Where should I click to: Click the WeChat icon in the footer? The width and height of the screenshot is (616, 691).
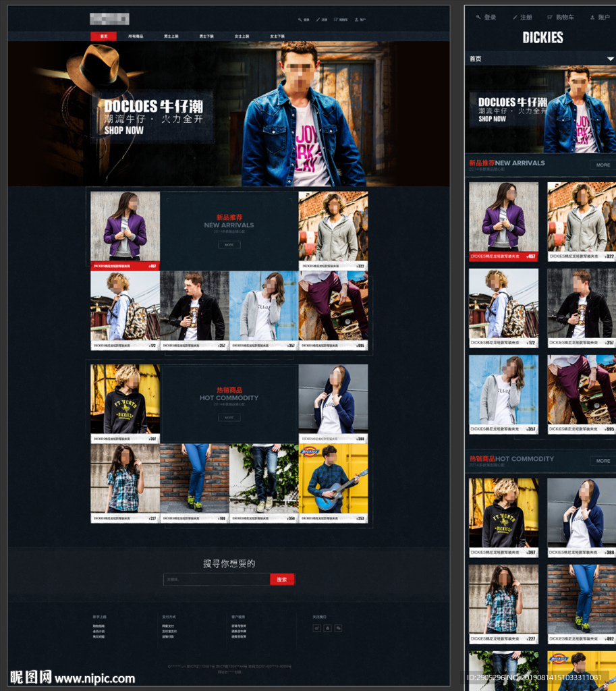(339, 628)
